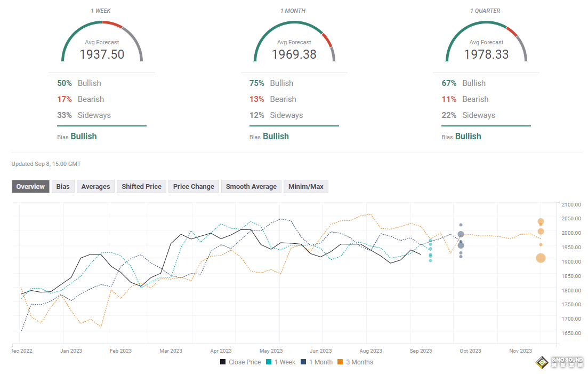The image size is (588, 374).
Task: Open the Price Change tab
Action: (x=194, y=186)
